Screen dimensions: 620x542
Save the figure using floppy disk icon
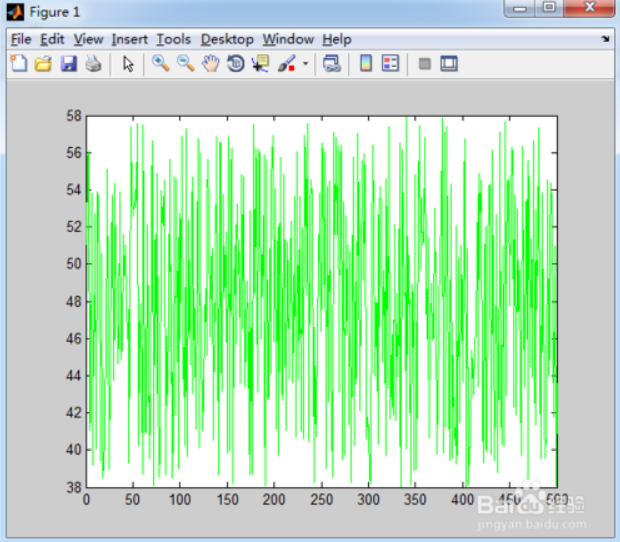(68, 64)
